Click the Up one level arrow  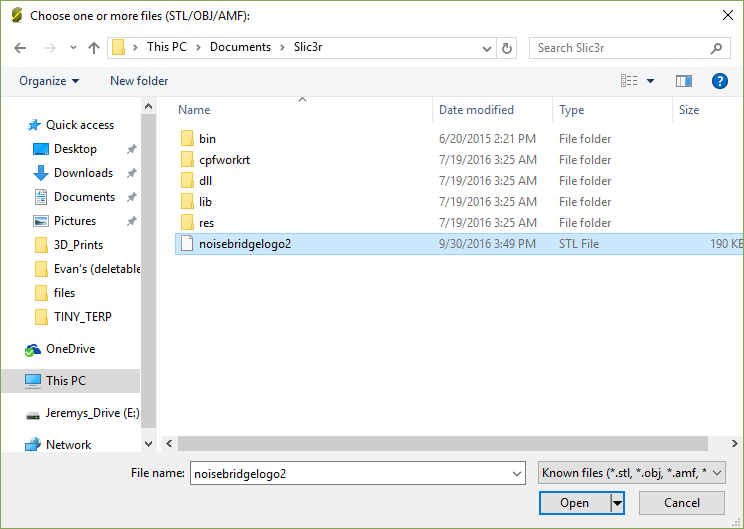[x=94, y=48]
